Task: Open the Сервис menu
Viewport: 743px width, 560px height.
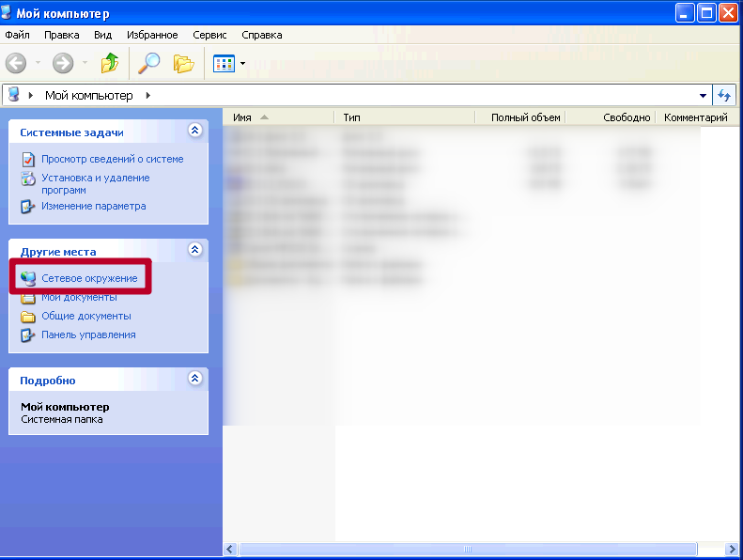Action: [209, 35]
